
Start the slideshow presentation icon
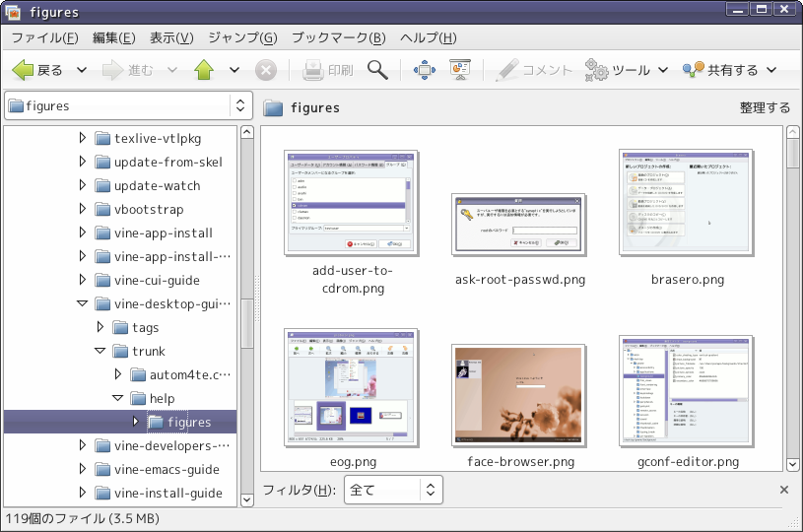[460, 70]
